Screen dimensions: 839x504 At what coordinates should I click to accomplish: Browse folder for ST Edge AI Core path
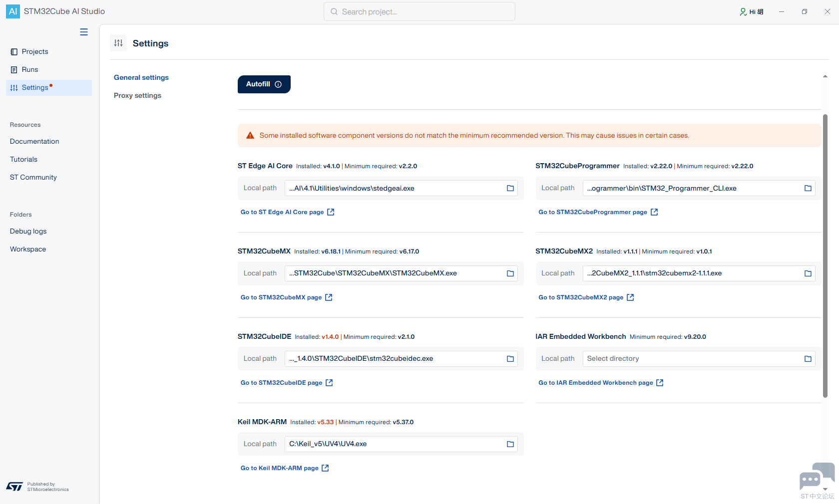(x=510, y=188)
